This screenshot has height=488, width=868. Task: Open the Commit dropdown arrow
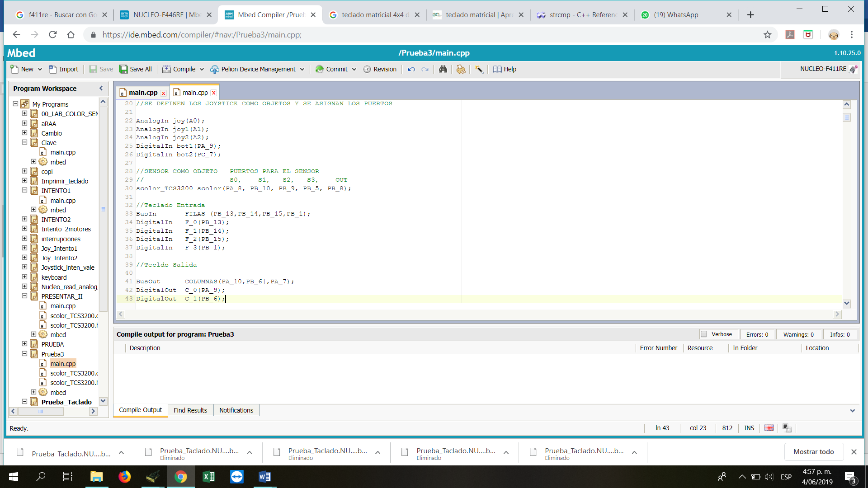pyautogui.click(x=354, y=69)
